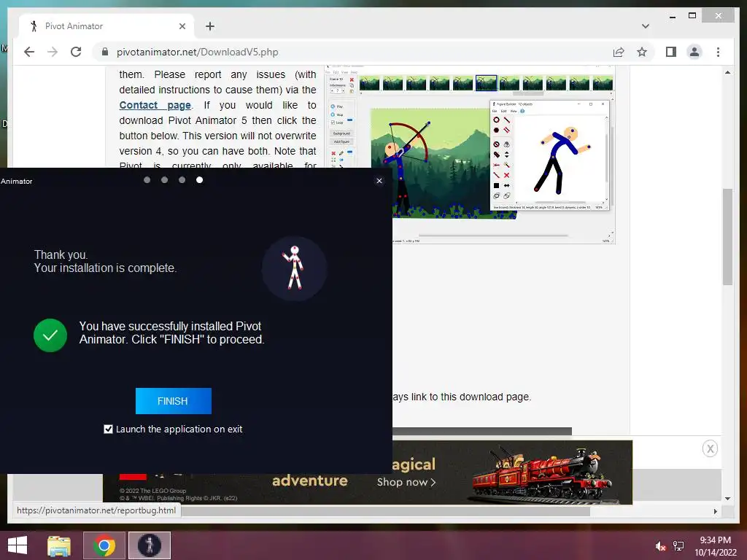Click the horizontal page scrollbar

point(386,511)
